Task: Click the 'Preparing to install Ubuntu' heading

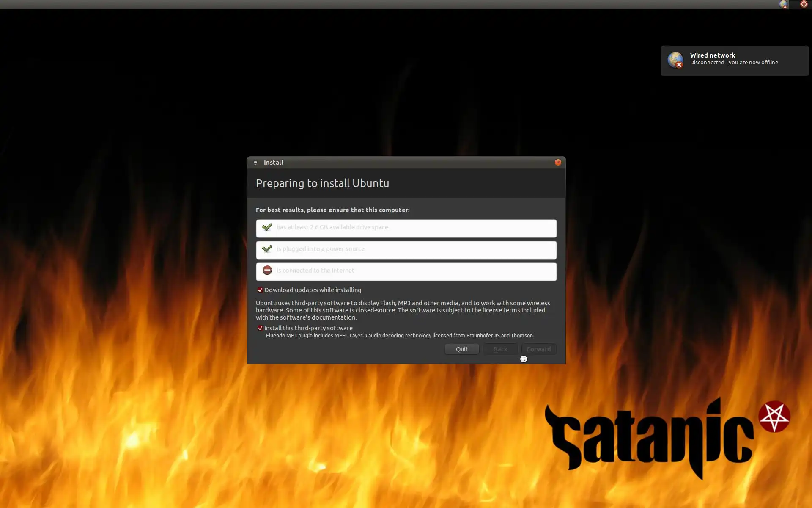Action: [322, 183]
